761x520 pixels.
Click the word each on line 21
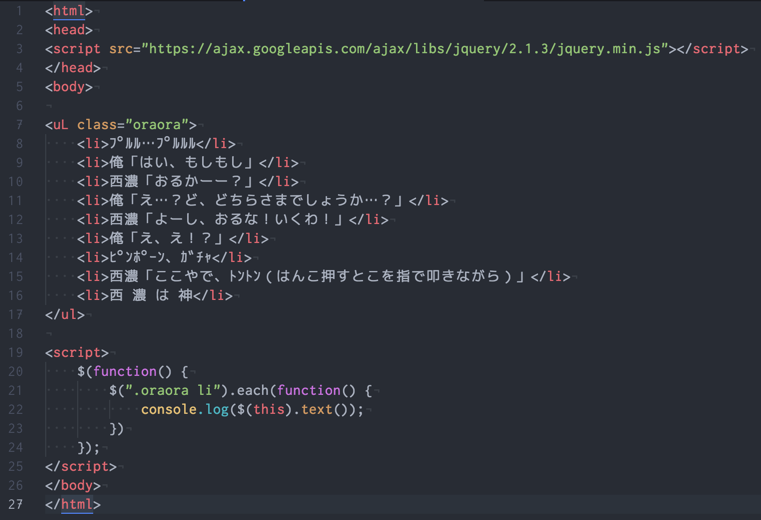click(x=252, y=390)
